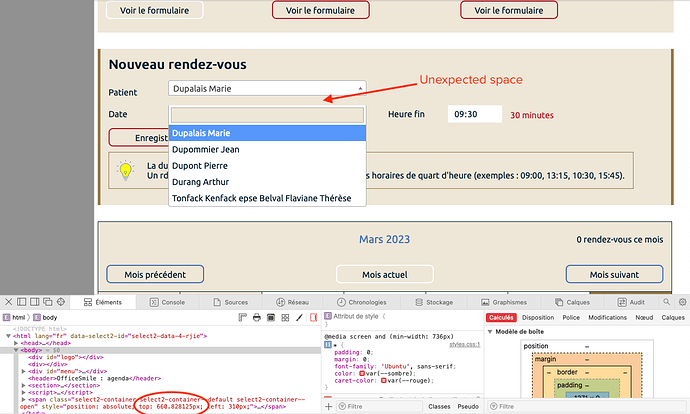The width and height of the screenshot is (690, 414).
Task: Toggle print media styles printer icon
Action: (257, 317)
